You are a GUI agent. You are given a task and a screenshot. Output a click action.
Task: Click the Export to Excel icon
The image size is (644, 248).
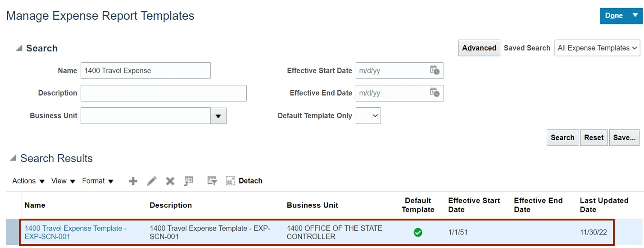click(188, 181)
